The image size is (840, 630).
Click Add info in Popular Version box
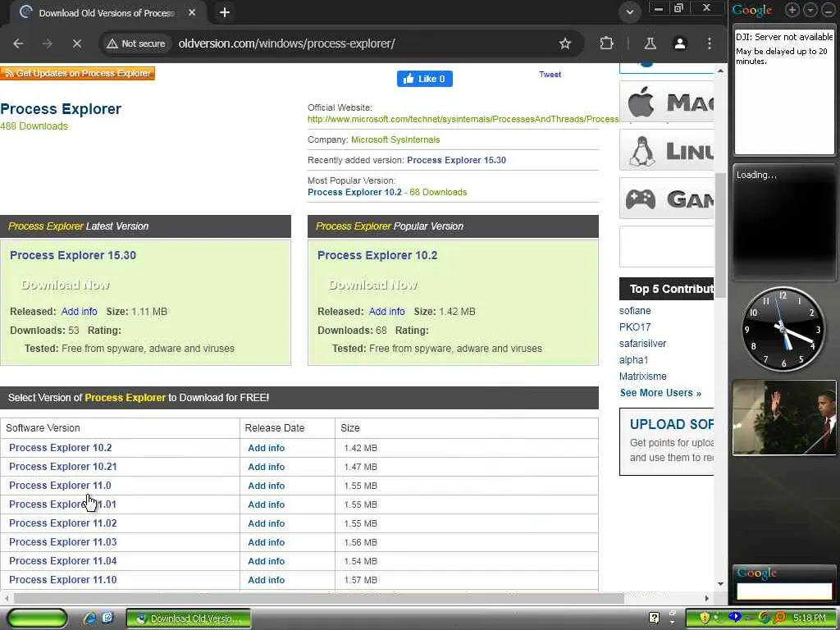coord(387,312)
